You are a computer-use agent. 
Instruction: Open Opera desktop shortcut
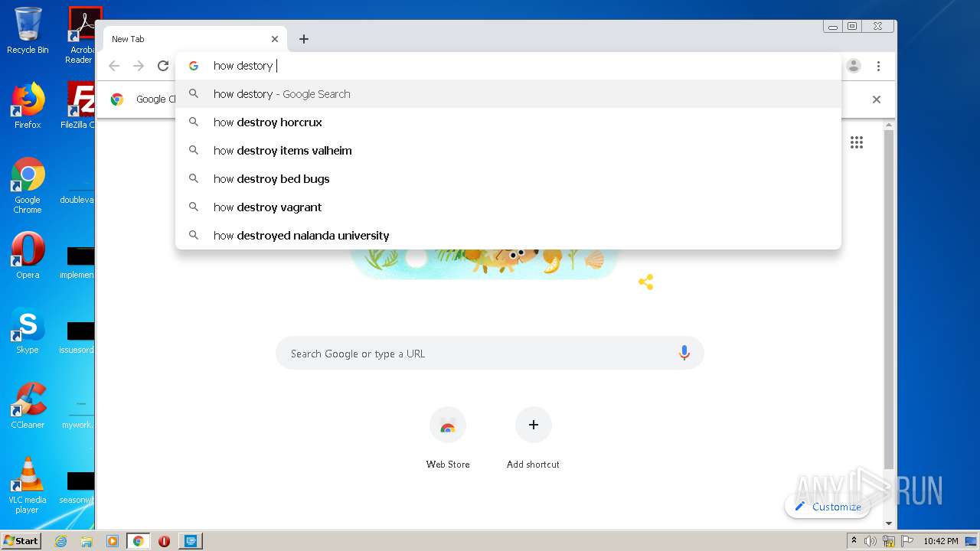(x=28, y=256)
